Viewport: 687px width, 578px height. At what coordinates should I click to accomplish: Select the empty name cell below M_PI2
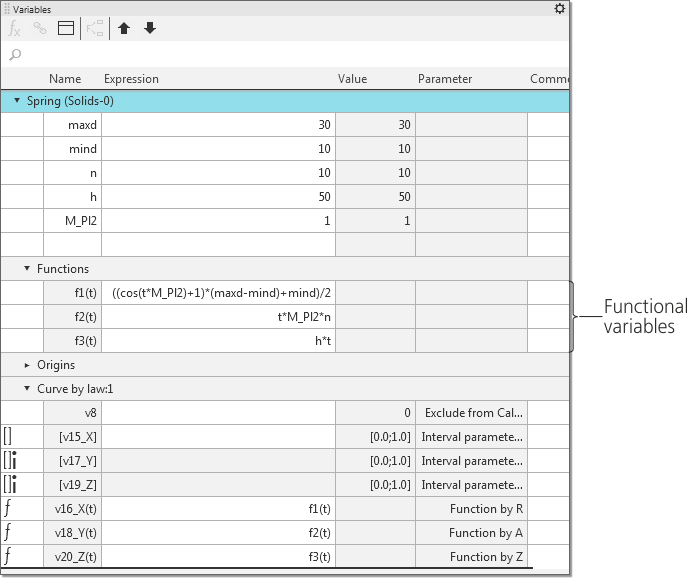[x=72, y=245]
